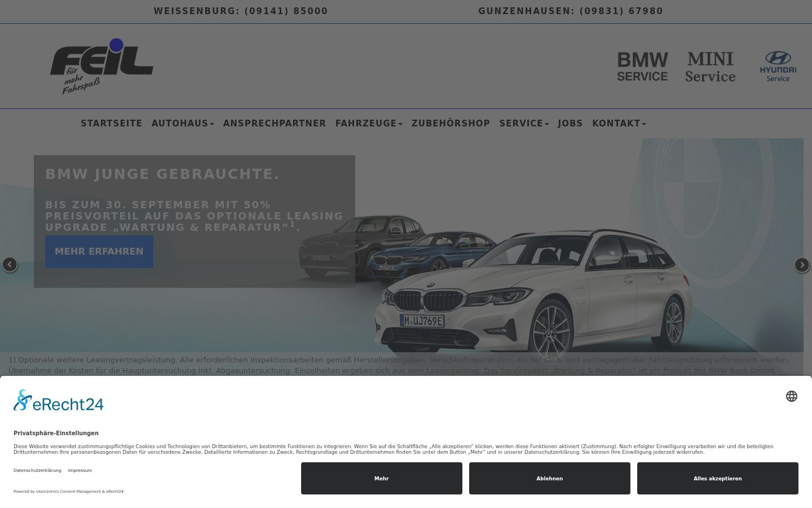Image resolution: width=812 pixels, height=508 pixels.
Task: Click BMW Junge Gebrauchte headline
Action: pos(162,174)
